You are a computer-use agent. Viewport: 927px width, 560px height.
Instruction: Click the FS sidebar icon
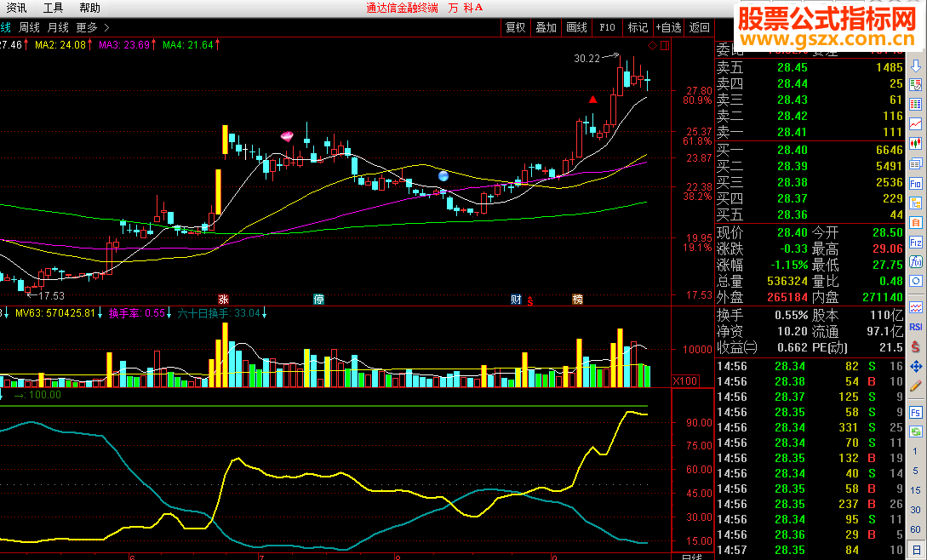(916, 412)
